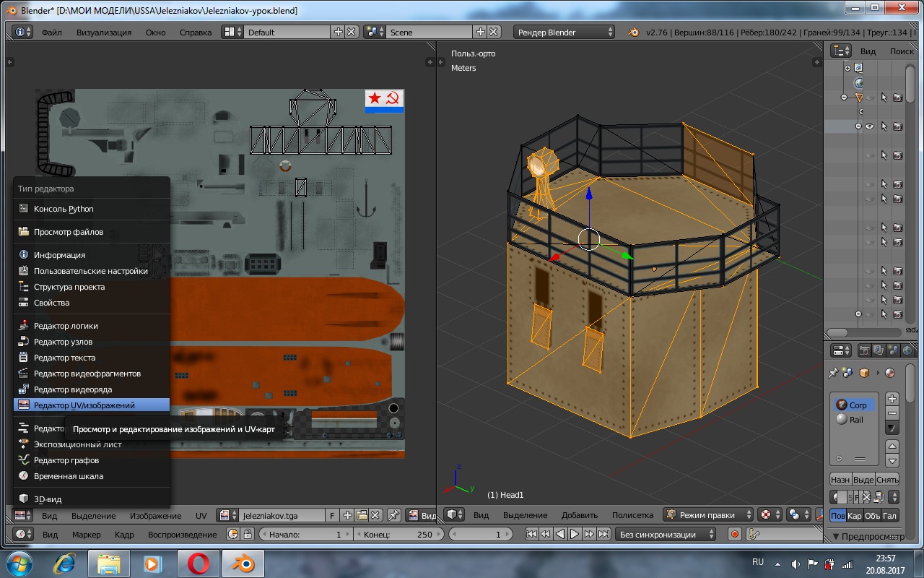Click the Opera browser taskbar icon
Viewport: 924px width, 578px height.
[199, 563]
